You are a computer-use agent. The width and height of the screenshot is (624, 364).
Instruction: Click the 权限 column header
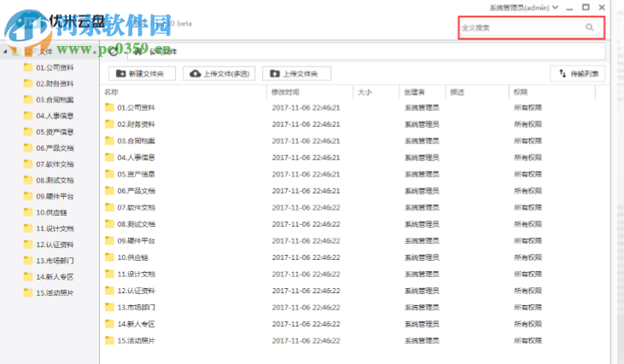pos(520,92)
